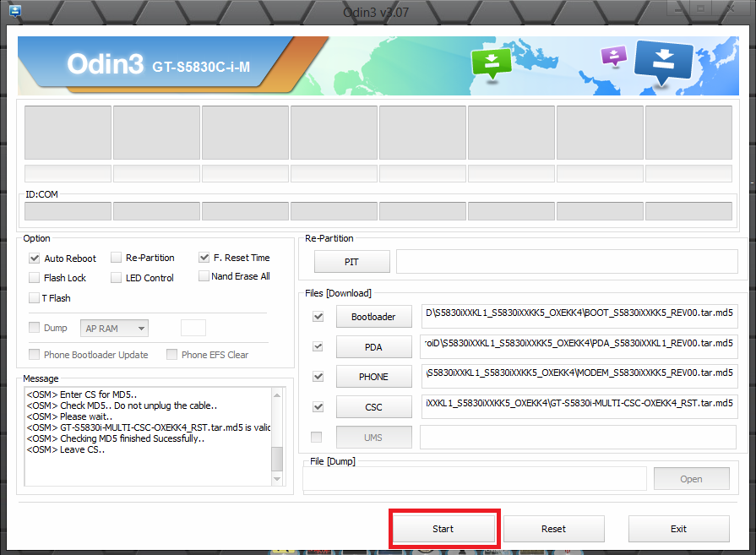
Task: Click the Odin3 app icon in title bar
Action: point(15,11)
